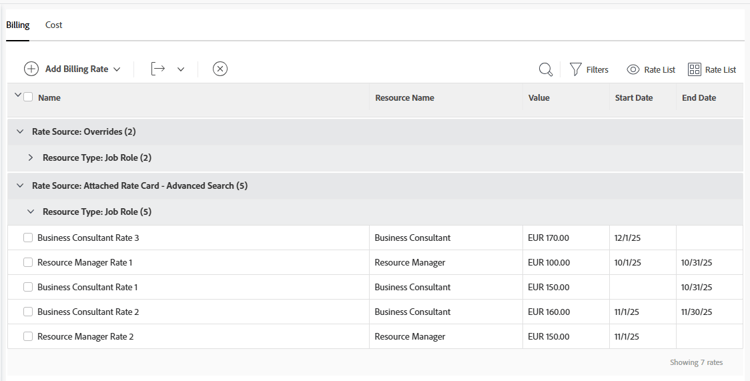Viewport: 750px width, 381px height.
Task: Click the eye icon Rate List view
Action: click(x=633, y=70)
